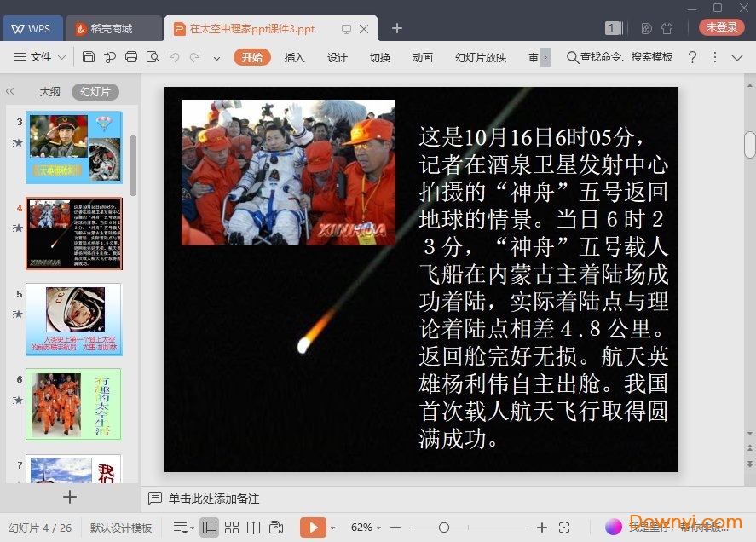Click the 未登录 login button

coord(721,27)
